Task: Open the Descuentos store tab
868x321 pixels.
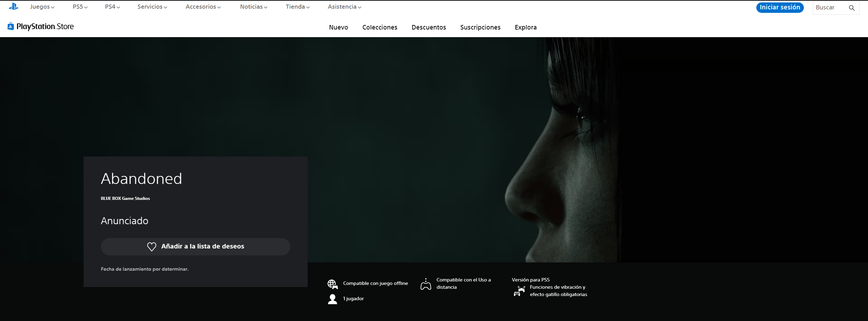Action: point(429,27)
